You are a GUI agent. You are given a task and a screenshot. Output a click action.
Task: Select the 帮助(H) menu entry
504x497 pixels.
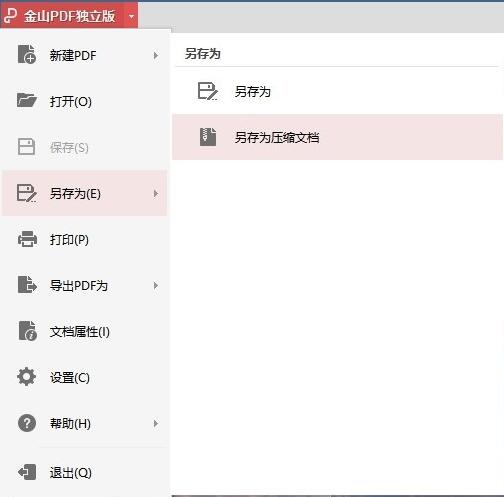[x=85, y=423]
